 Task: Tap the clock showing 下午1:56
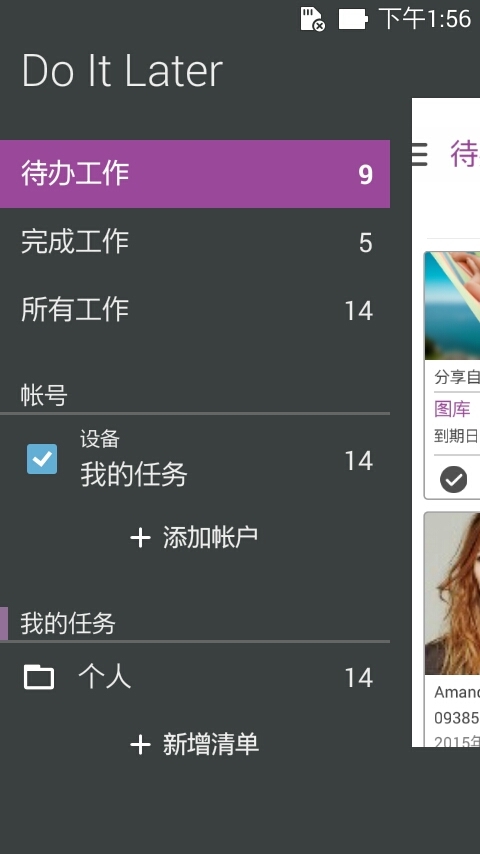(424, 19)
